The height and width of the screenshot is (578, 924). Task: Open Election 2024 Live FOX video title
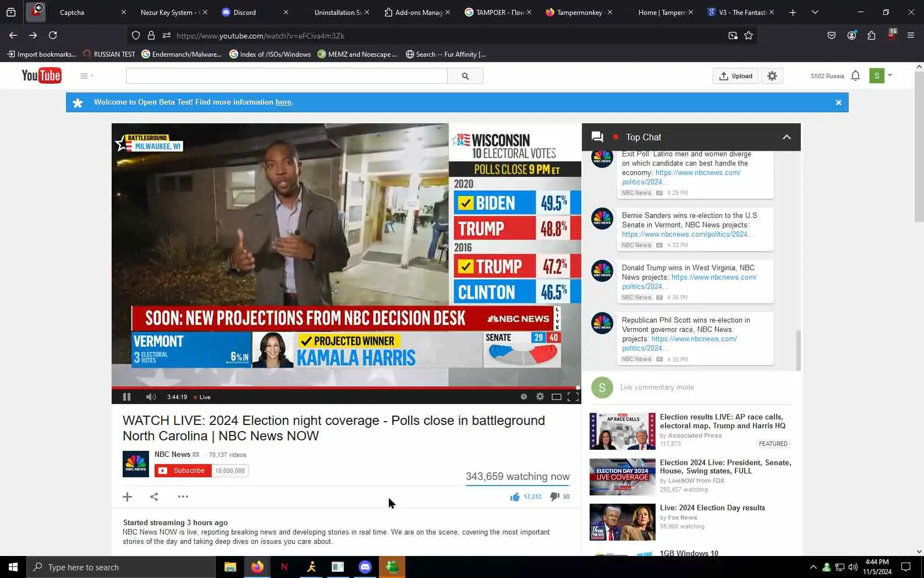[x=725, y=467]
